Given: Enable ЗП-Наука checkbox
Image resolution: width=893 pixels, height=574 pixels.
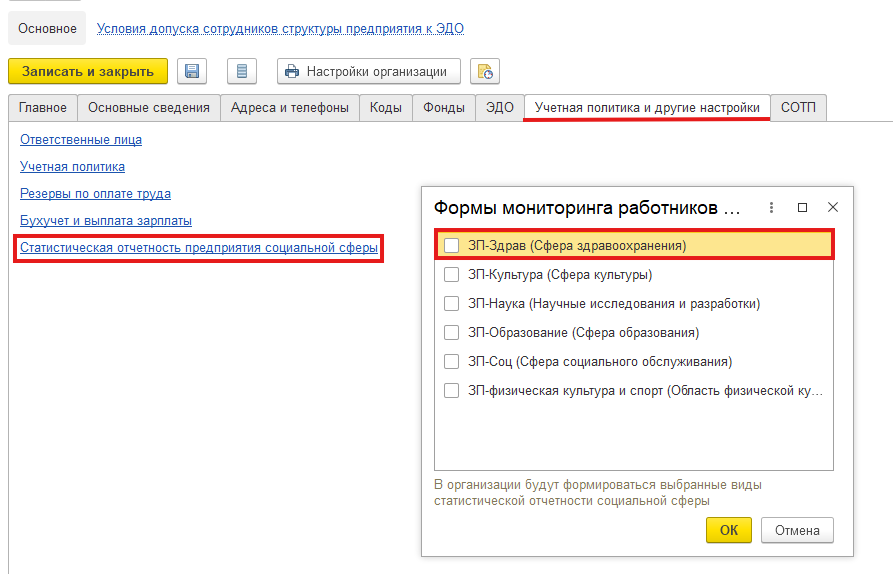Looking at the screenshot, I should tap(451, 304).
